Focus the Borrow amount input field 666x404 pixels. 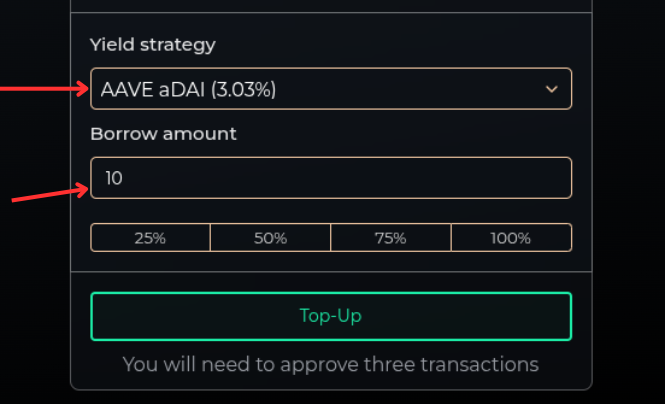click(331, 178)
